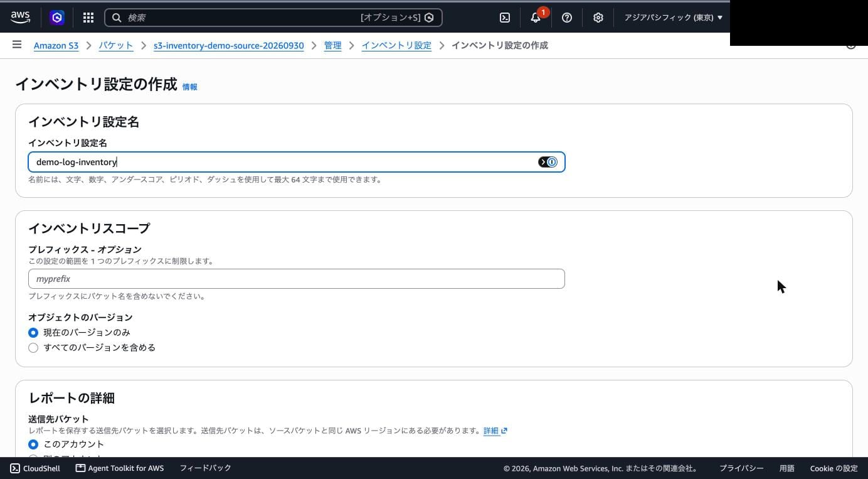The image size is (868, 479).
Task: Click the password manager icon in name field
Action: [x=548, y=162]
